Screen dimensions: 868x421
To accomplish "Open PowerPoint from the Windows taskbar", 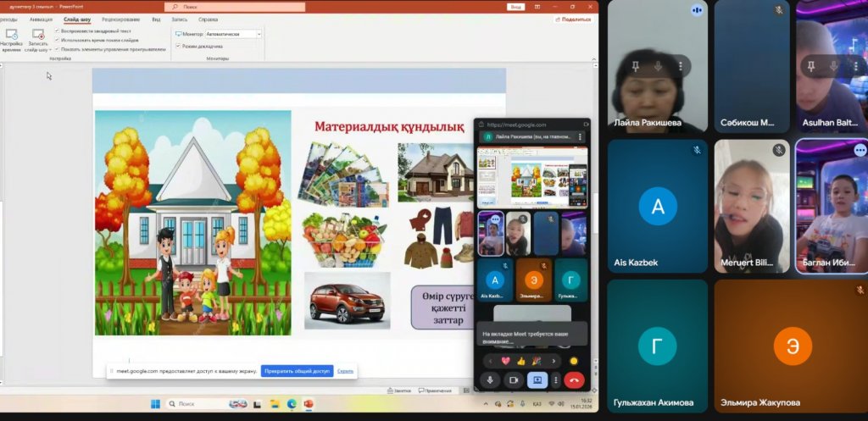I will point(309,404).
